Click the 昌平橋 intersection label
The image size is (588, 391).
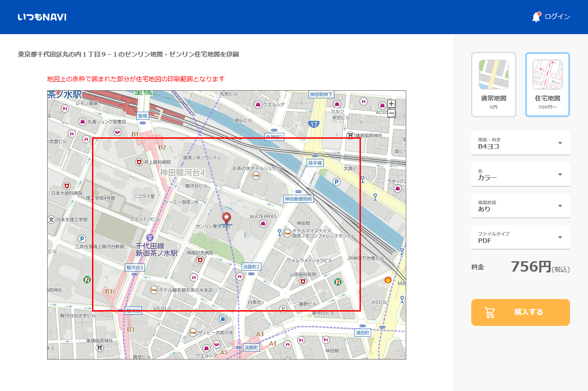315,163
